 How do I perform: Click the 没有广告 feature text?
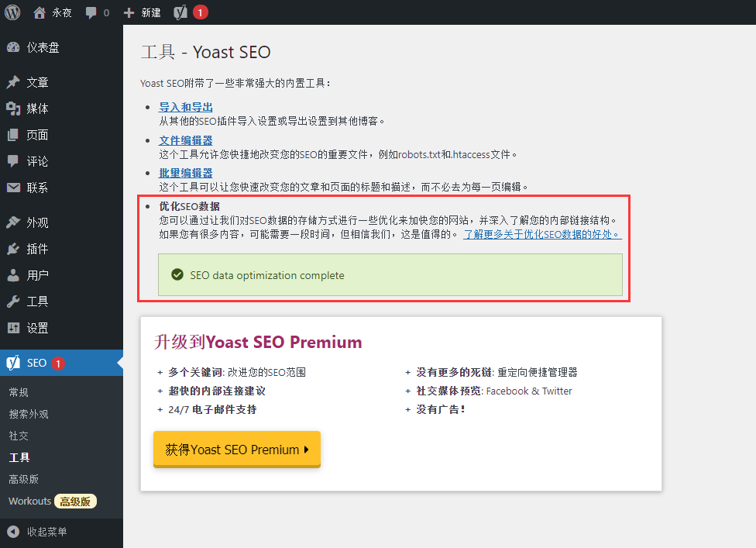pos(440,409)
